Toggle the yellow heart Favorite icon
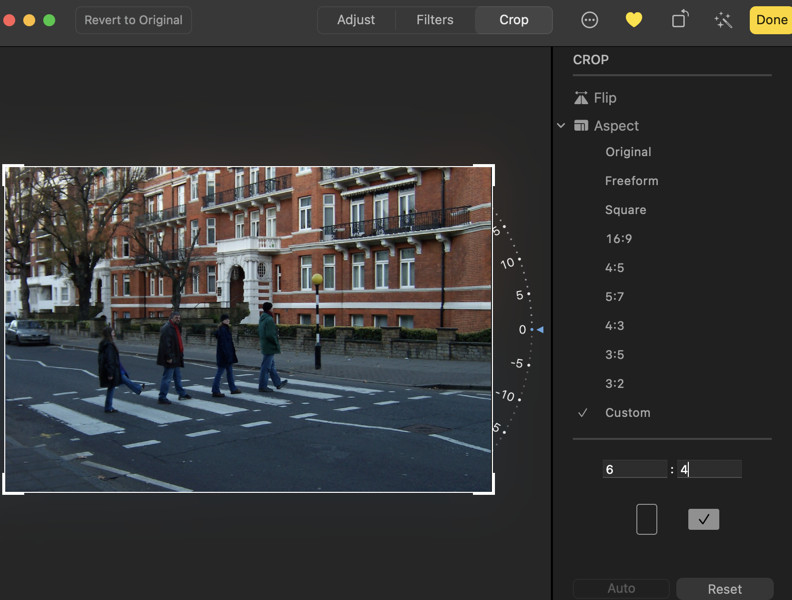The width and height of the screenshot is (792, 600). [x=633, y=20]
